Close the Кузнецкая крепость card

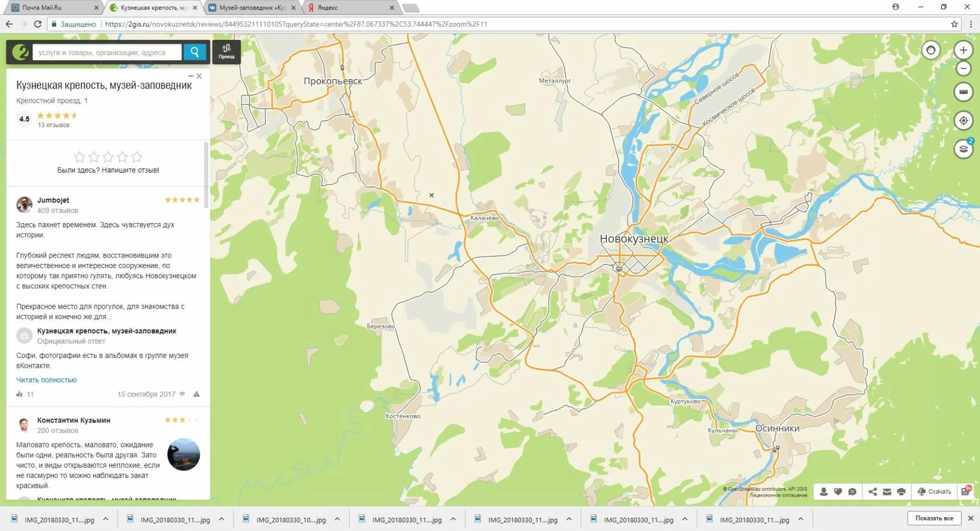pos(199,76)
